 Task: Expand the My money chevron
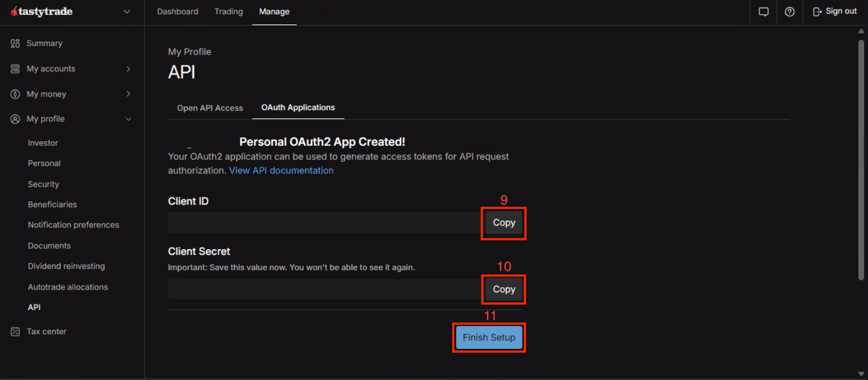pyautogui.click(x=128, y=94)
